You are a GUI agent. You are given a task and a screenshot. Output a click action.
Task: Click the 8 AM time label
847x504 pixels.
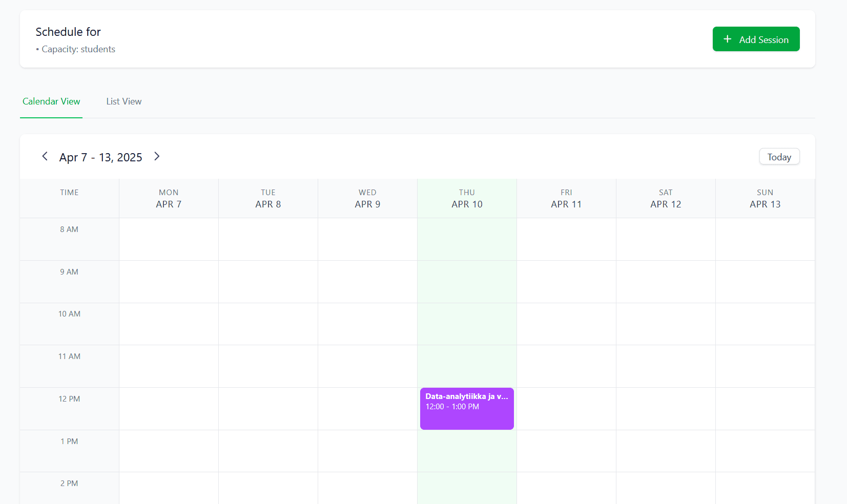69,229
